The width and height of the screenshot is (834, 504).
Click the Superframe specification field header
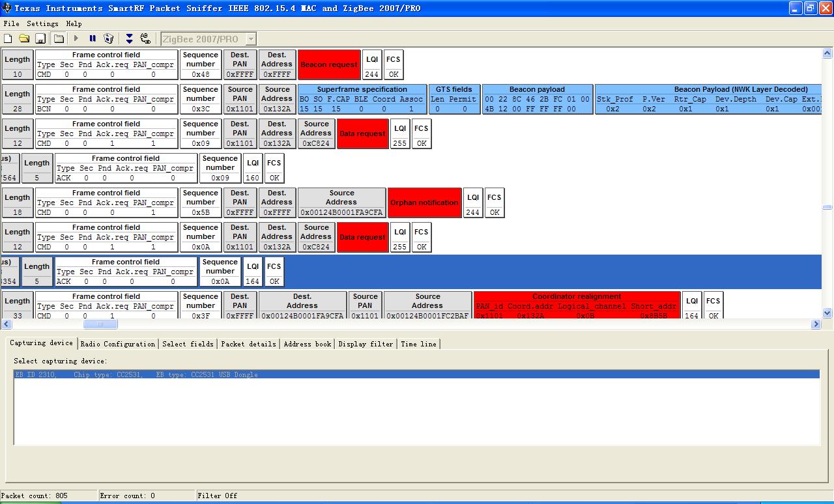362,89
